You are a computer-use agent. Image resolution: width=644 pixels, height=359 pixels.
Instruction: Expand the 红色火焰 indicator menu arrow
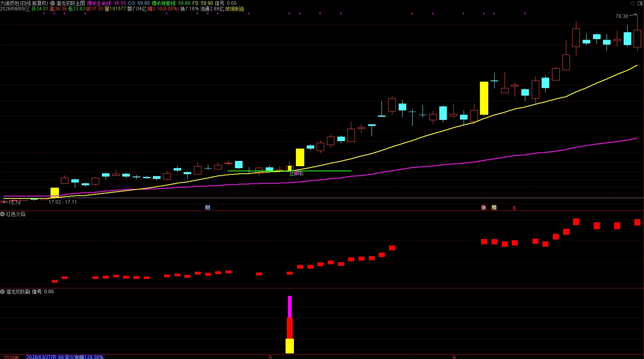click(2, 214)
